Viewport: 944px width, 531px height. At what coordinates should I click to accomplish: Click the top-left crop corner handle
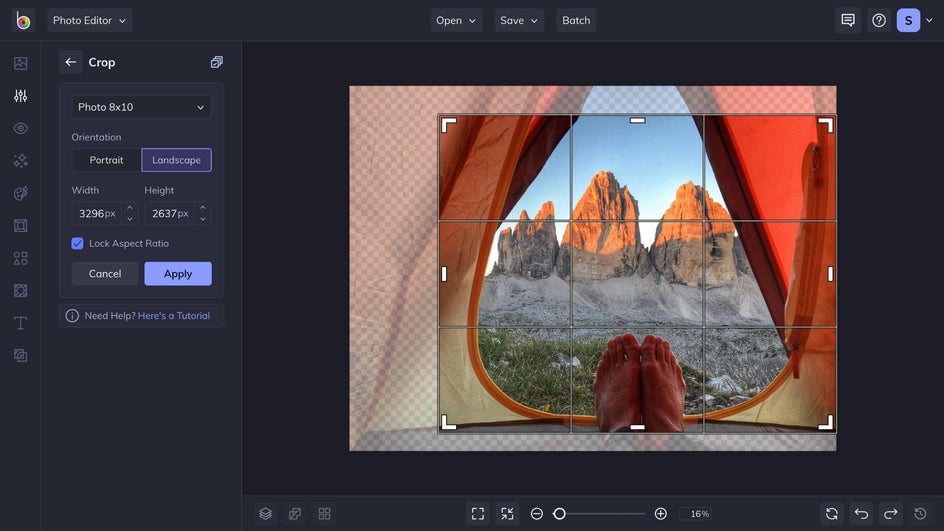tap(449, 125)
